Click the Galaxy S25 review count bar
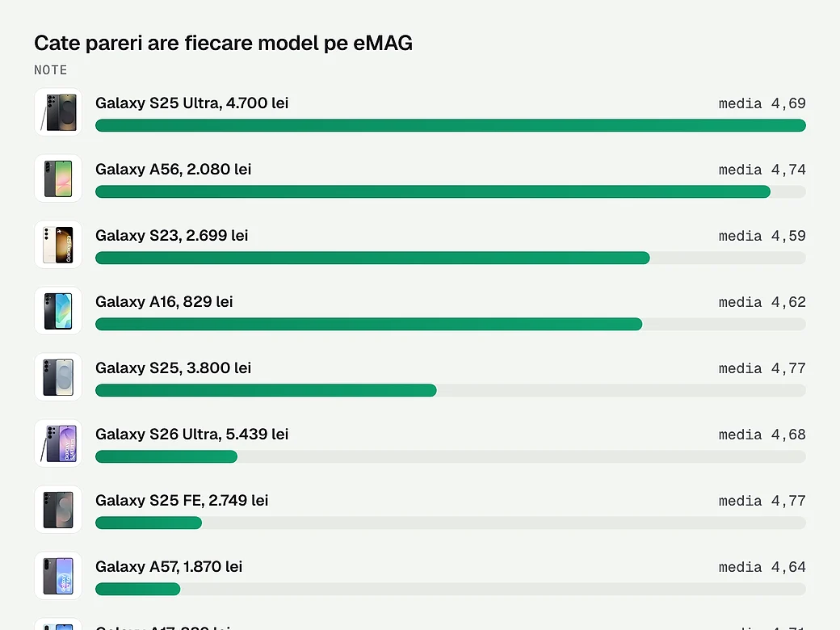 [451, 391]
